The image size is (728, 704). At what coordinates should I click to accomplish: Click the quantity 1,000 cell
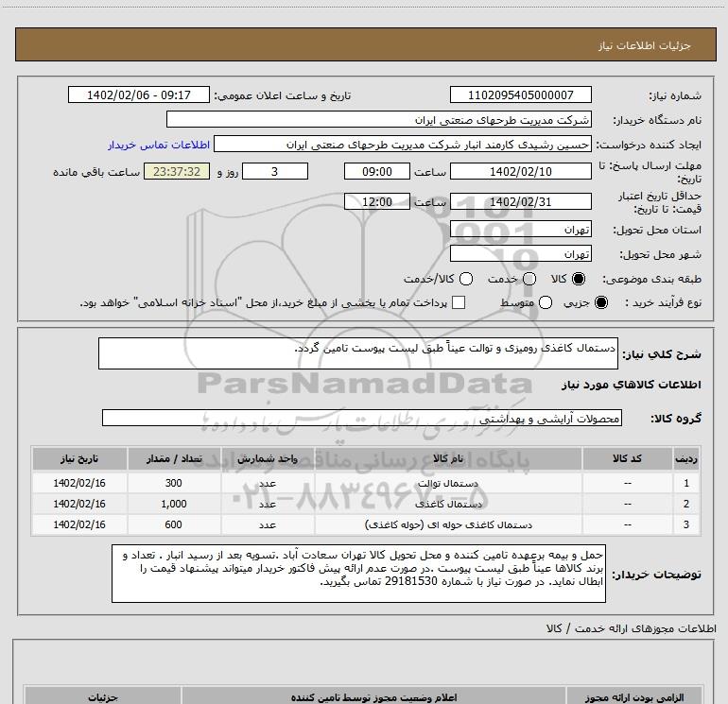click(174, 504)
